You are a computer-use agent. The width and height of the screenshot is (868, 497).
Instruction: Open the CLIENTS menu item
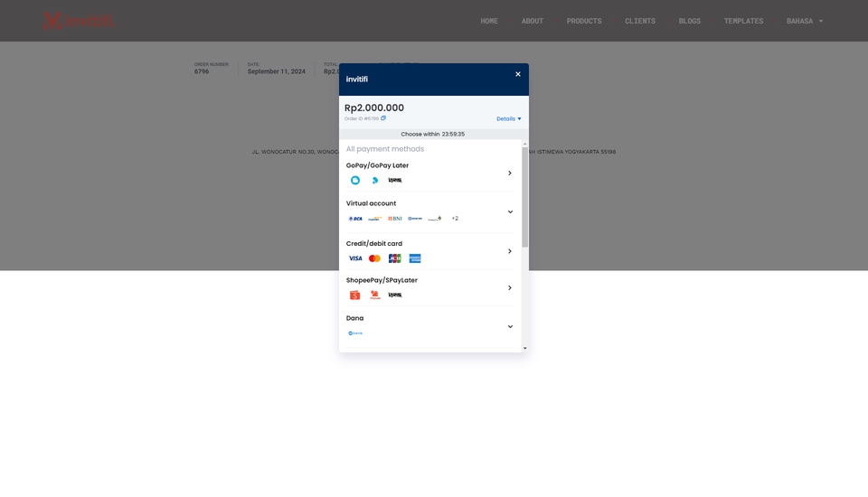point(640,21)
